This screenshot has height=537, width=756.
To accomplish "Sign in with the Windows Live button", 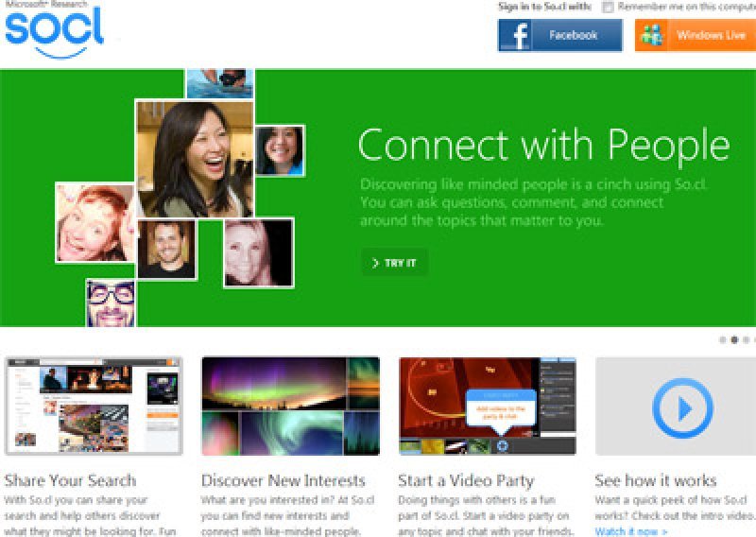I will (696, 35).
